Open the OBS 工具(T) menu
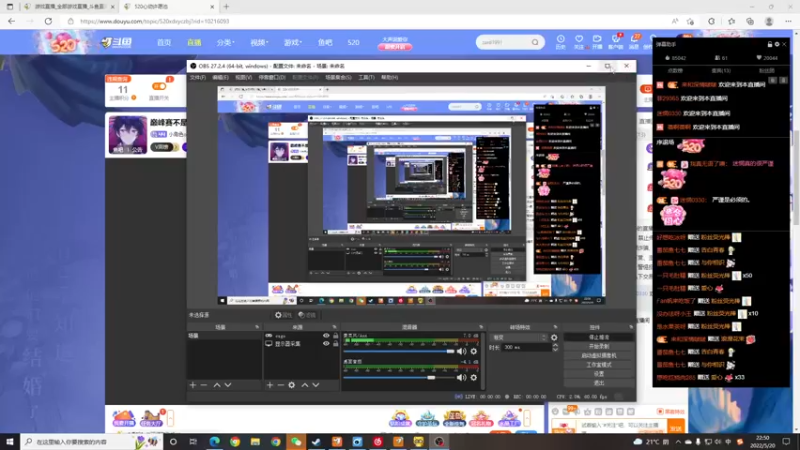The image size is (800, 450). [366, 78]
